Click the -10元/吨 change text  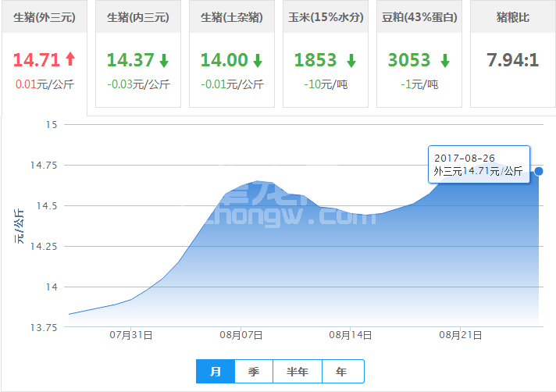coord(326,84)
